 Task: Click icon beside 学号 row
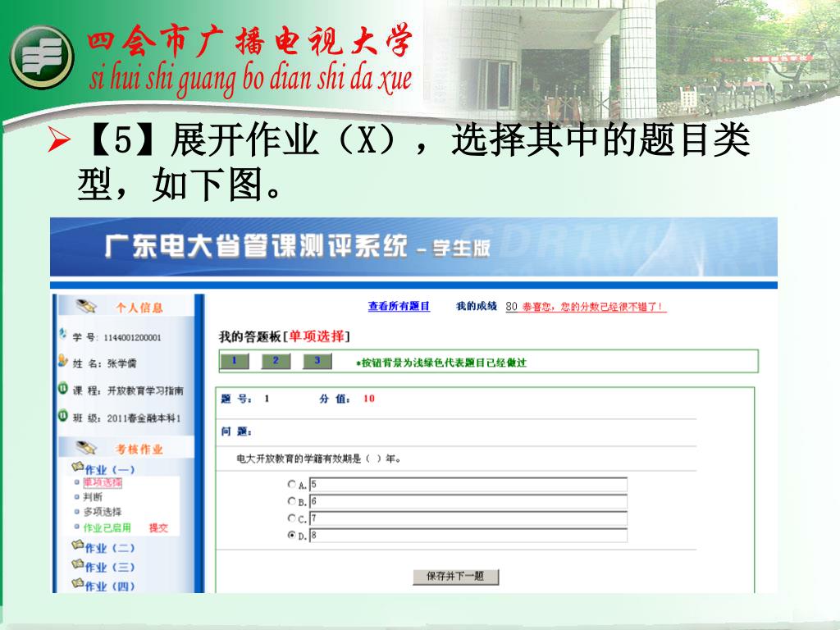tap(62, 333)
